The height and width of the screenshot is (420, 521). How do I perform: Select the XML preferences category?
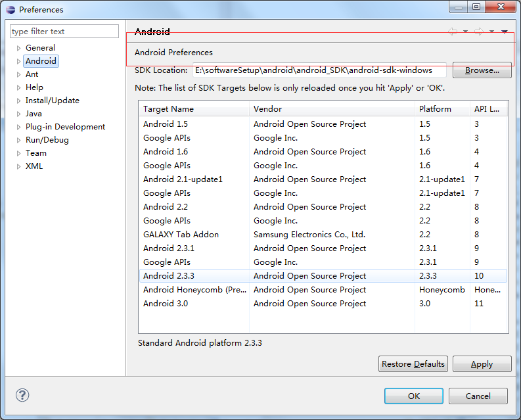[34, 166]
